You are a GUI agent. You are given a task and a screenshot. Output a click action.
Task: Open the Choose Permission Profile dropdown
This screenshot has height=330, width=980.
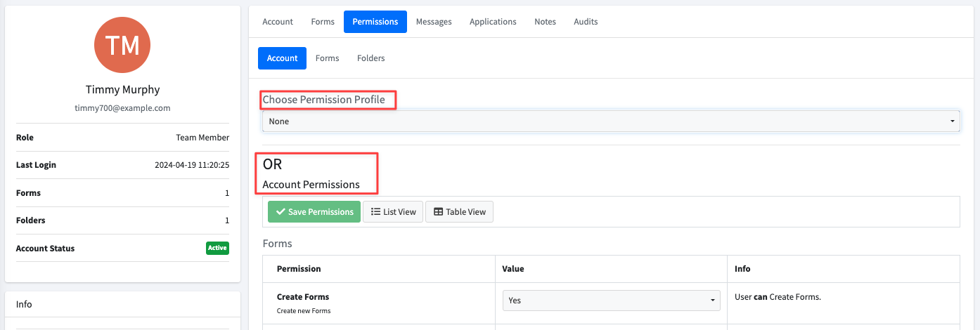click(x=611, y=121)
